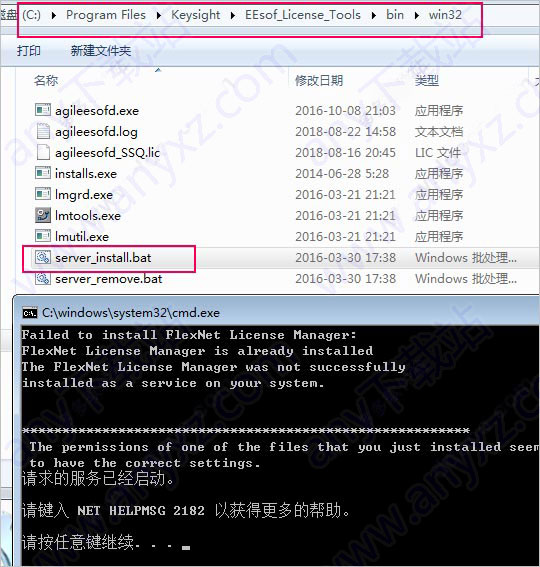Screen dimensions: 540x567
Task: Click the lmtools.exe icon
Action: [43, 215]
